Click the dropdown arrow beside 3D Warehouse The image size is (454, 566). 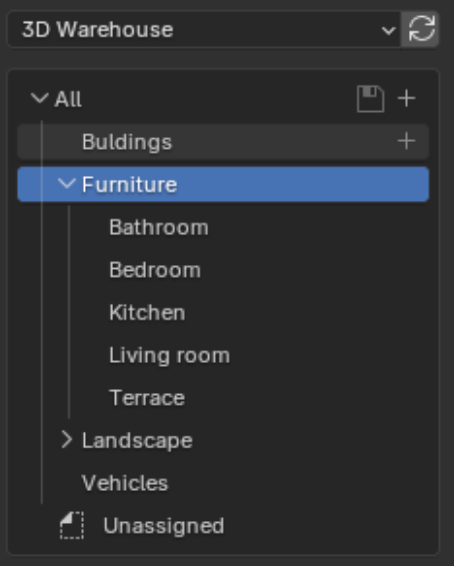click(x=389, y=31)
